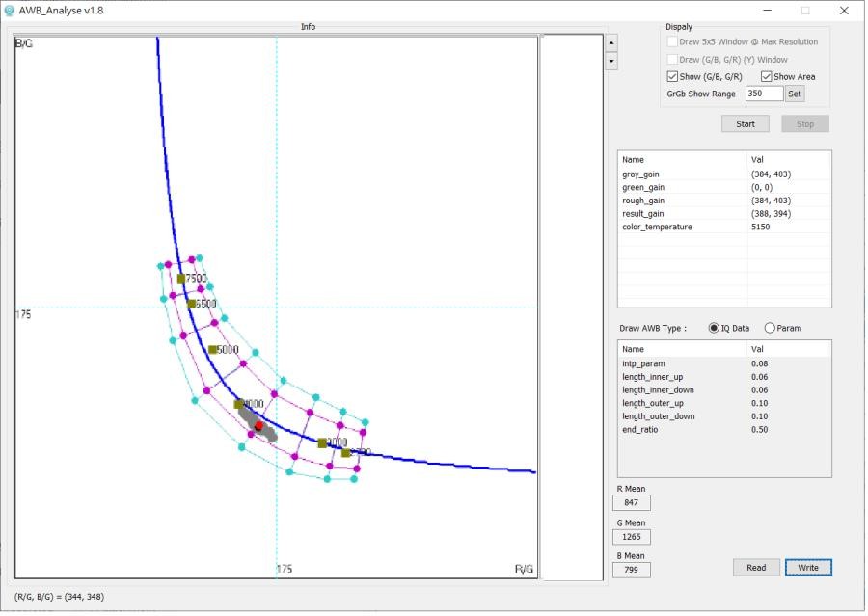
Task: Select the 5000 color temperature marker square
Action: 212,350
